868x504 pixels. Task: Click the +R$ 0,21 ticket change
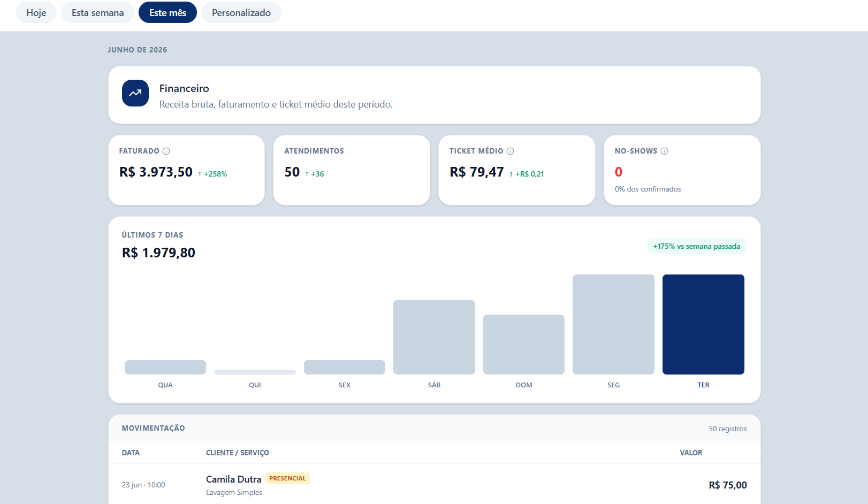pyautogui.click(x=527, y=174)
